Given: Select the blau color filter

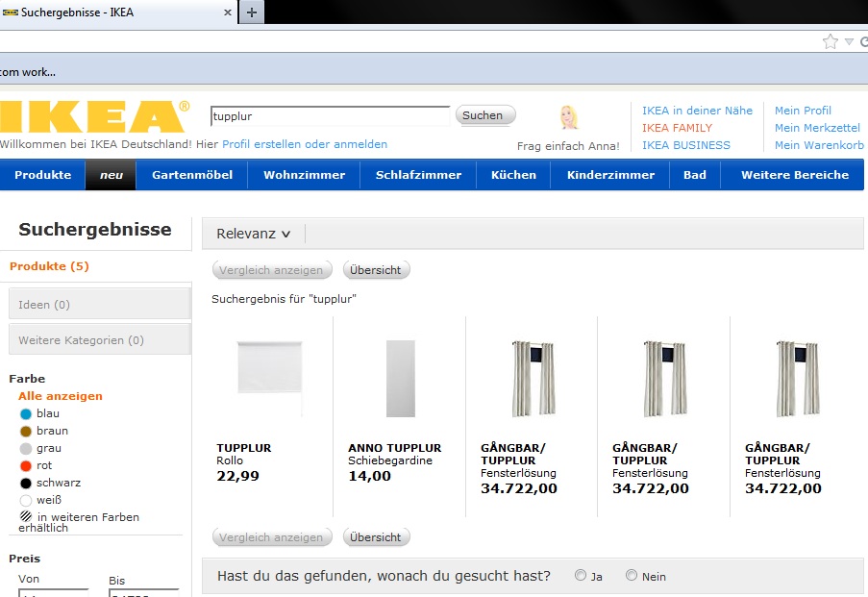Looking at the screenshot, I should coord(27,413).
